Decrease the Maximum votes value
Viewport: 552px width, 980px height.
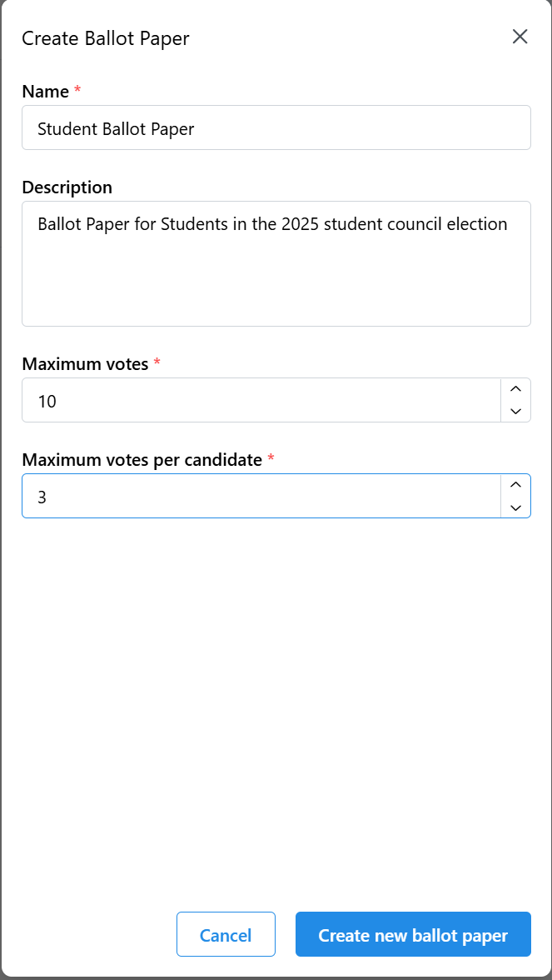pyautogui.click(x=515, y=411)
